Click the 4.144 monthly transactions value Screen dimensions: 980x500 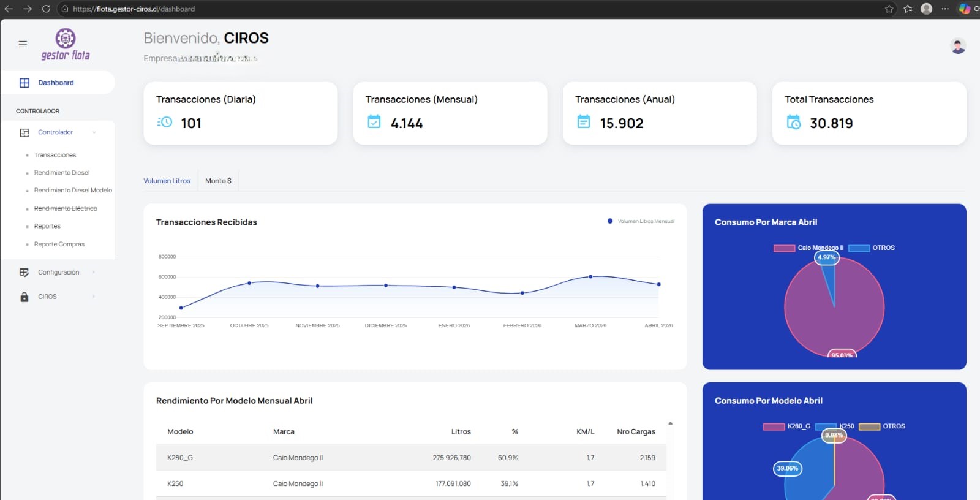click(407, 123)
